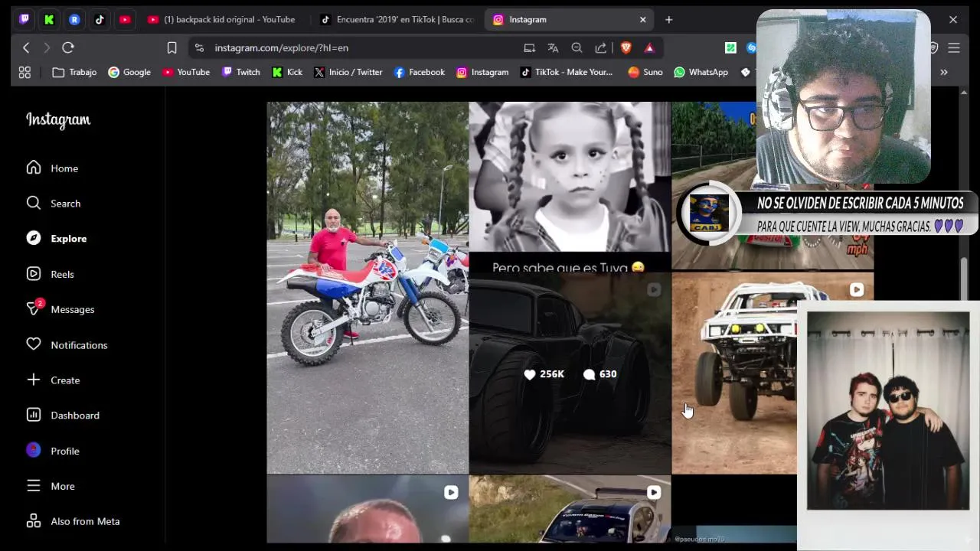The height and width of the screenshot is (551, 980).
Task: Open Also from Meta in sidebar
Action: coord(73,521)
